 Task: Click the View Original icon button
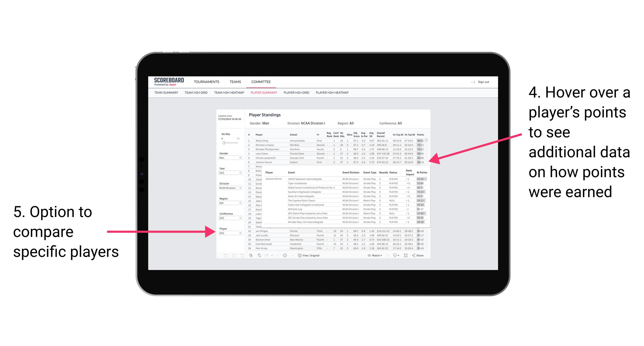(x=298, y=255)
